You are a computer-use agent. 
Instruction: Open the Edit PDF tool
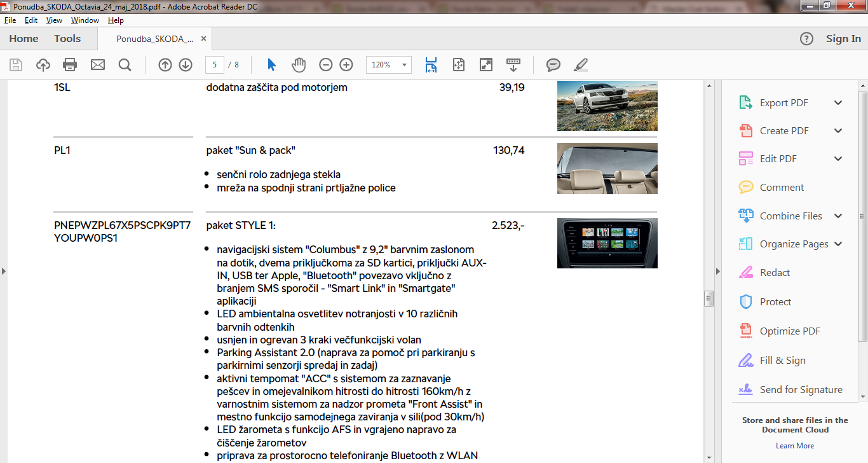click(x=778, y=159)
